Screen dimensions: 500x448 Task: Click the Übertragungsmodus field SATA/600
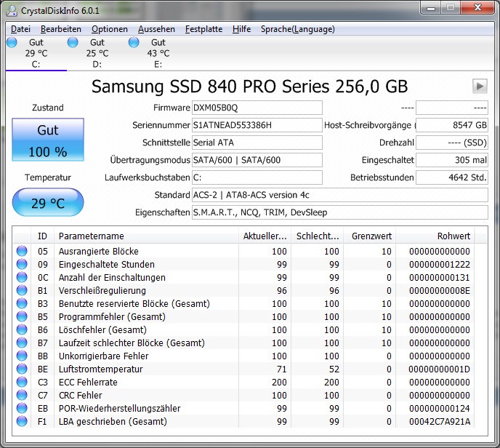tap(257, 160)
